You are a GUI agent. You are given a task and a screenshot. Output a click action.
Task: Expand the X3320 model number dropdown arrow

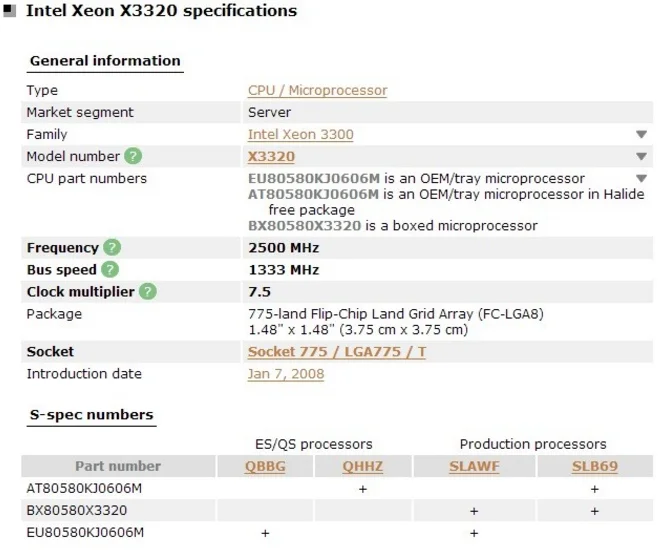pos(641,157)
